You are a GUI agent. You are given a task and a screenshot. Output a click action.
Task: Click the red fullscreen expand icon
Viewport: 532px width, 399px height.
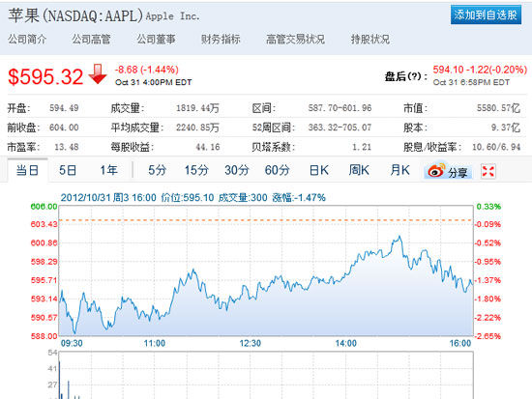[x=488, y=171]
